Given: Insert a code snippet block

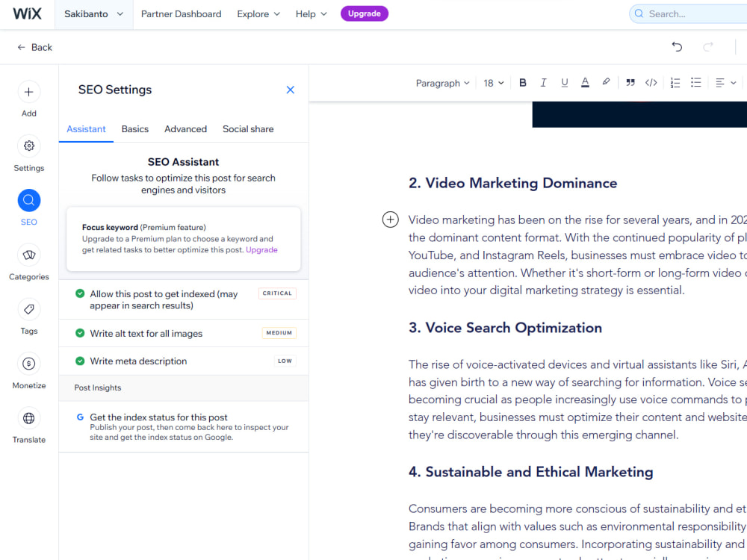Looking at the screenshot, I should coord(651,83).
